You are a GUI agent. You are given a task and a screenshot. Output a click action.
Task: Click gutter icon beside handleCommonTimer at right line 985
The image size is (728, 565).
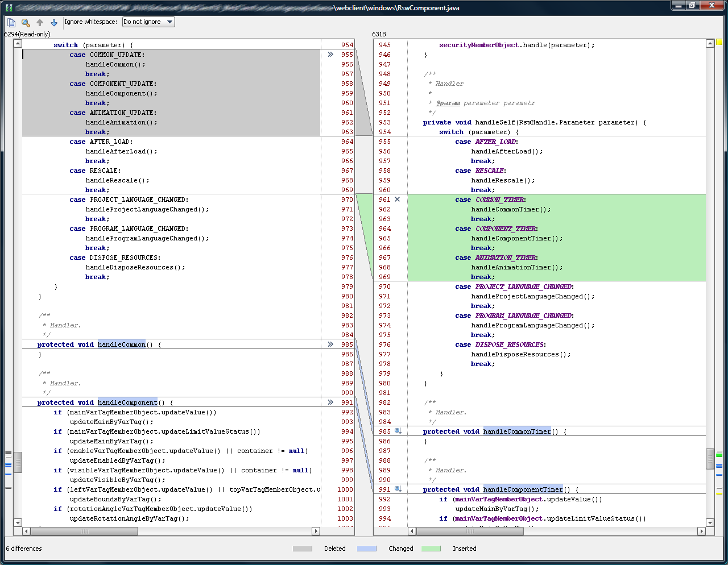click(398, 431)
